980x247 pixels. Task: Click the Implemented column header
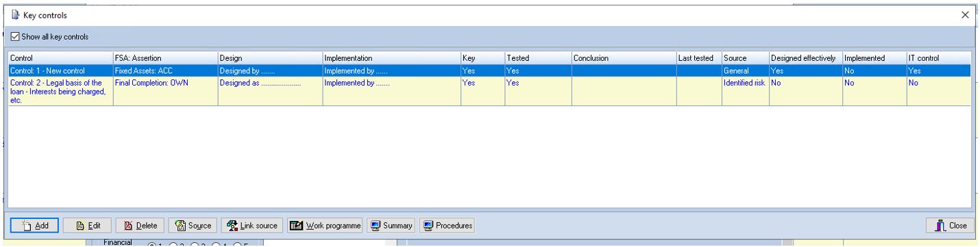click(x=874, y=58)
